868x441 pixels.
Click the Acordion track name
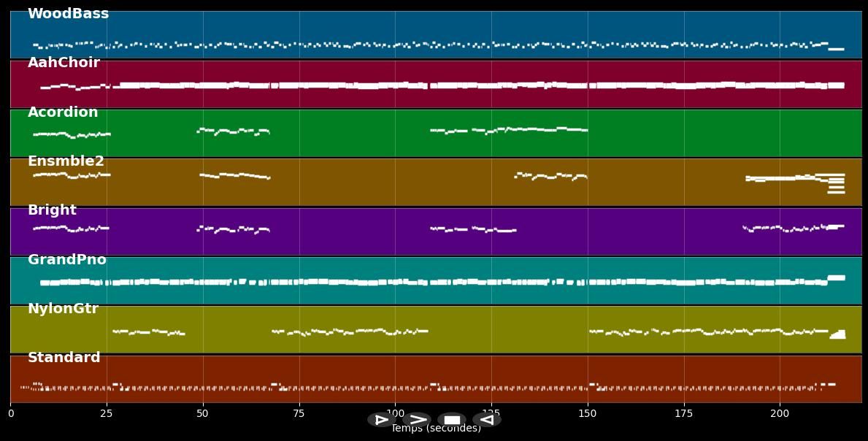(63, 112)
